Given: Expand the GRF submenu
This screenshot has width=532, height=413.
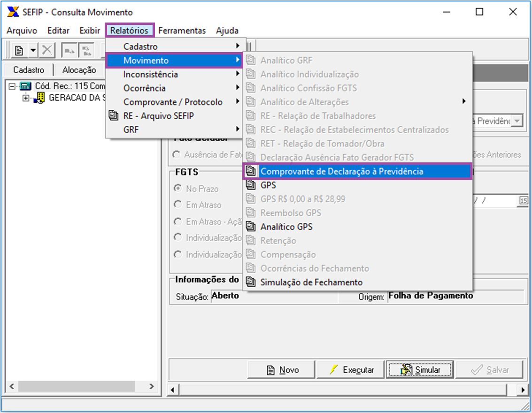Looking at the screenshot, I should [x=174, y=130].
